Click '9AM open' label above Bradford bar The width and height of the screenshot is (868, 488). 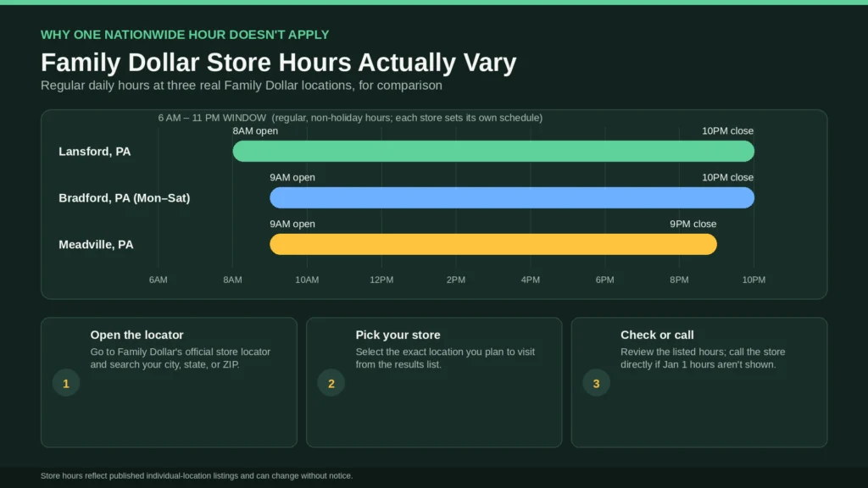click(x=292, y=178)
